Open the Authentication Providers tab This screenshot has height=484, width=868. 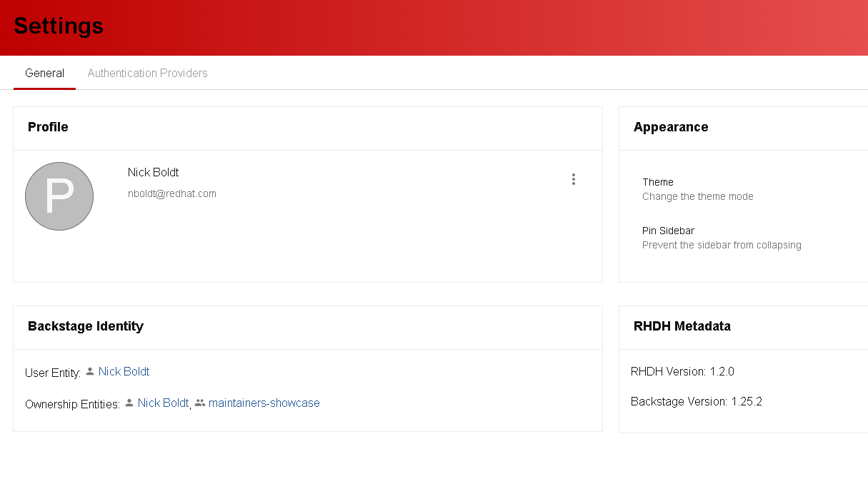148,73
